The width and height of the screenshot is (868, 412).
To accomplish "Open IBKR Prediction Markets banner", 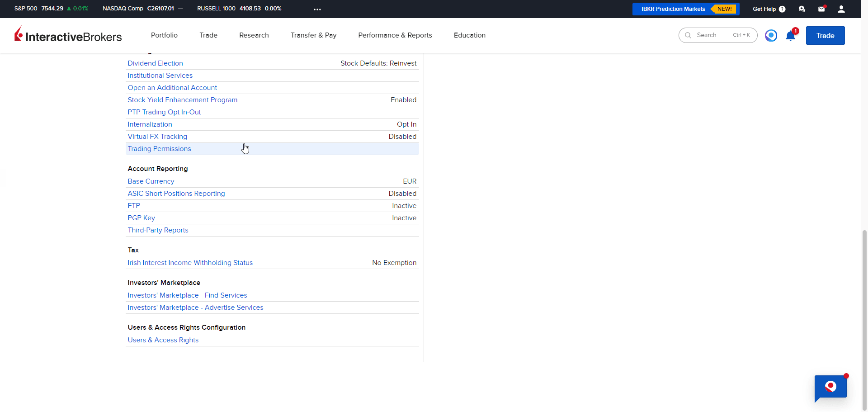I will click(x=686, y=9).
